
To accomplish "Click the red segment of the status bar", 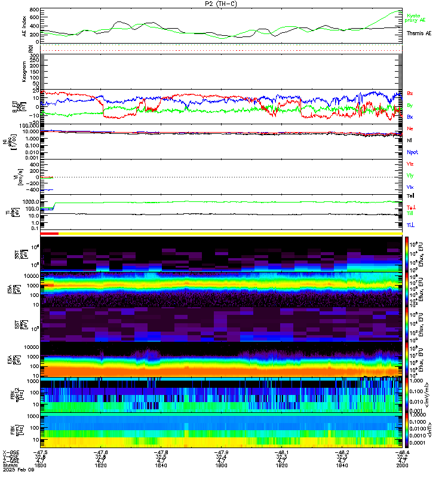I will click(x=49, y=234).
